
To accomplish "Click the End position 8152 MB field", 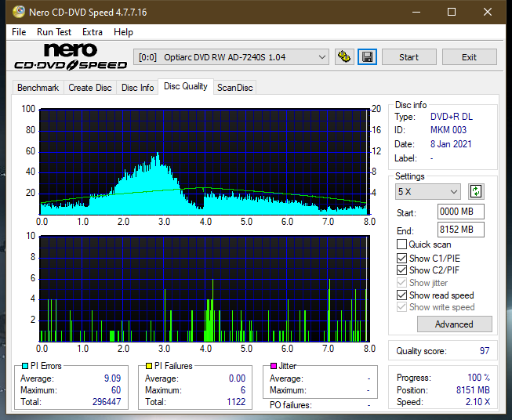I will [x=460, y=230].
